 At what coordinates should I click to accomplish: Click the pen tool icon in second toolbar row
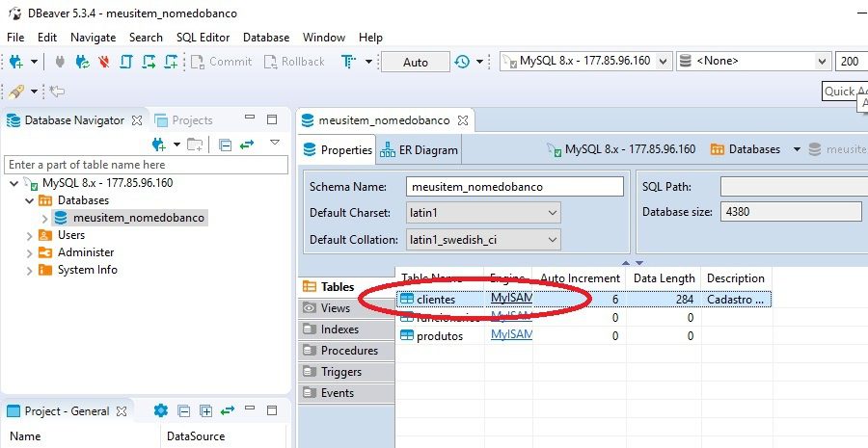click(x=16, y=91)
